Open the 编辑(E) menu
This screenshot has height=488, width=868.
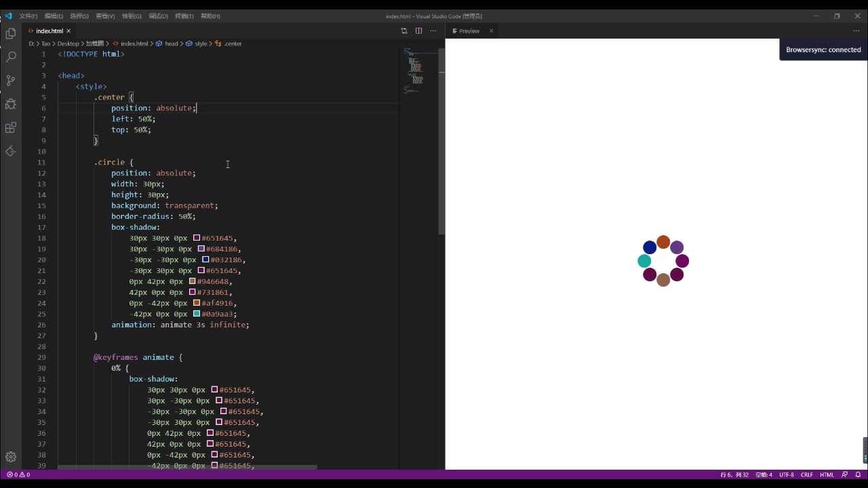54,16
